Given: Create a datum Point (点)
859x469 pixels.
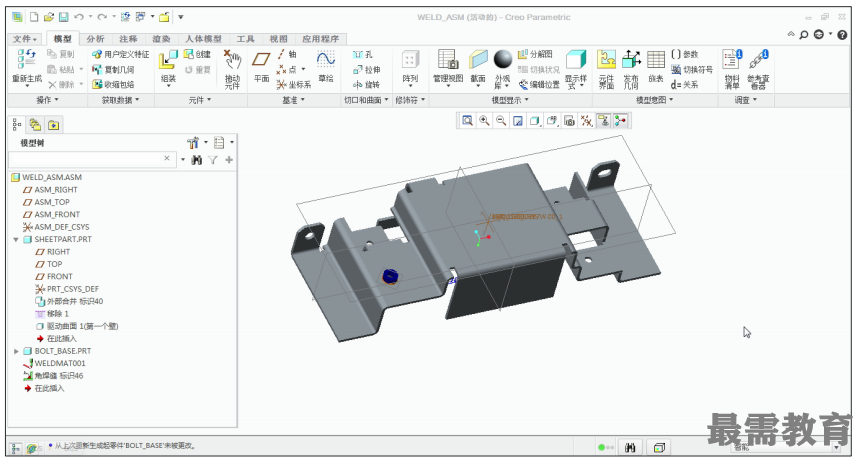Looking at the screenshot, I should [x=287, y=70].
